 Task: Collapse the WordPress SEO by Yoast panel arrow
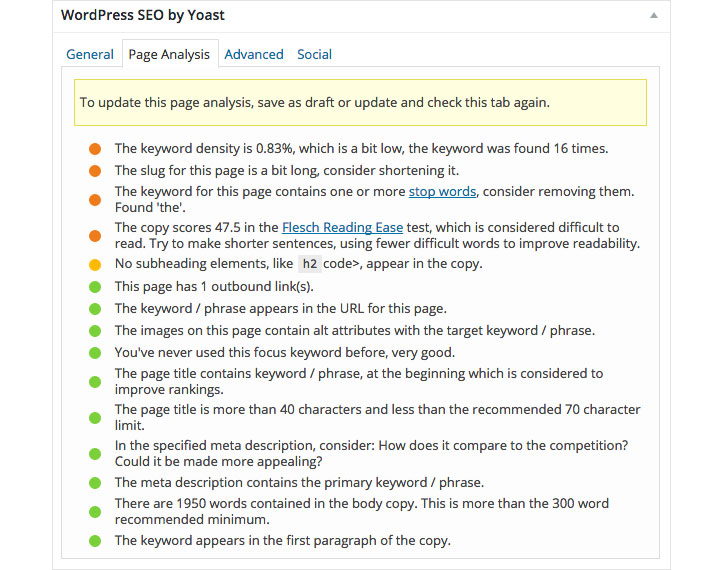pos(653,15)
